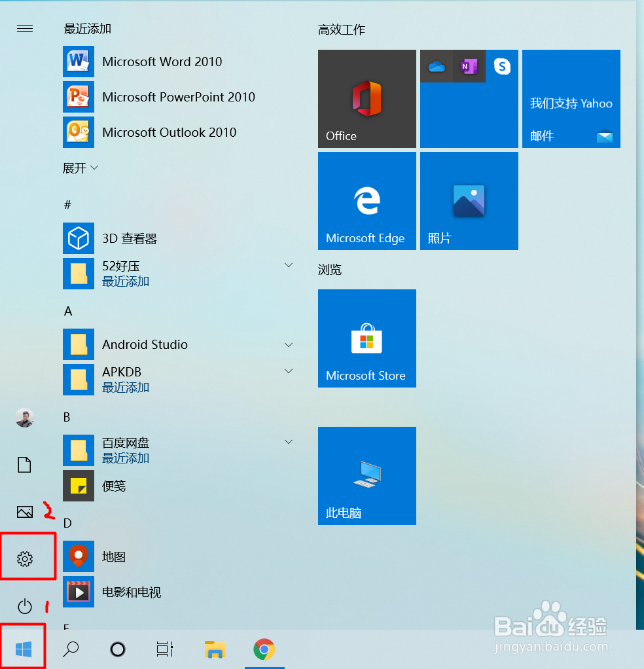Viewport: 644px width, 669px height.
Task: Open the 照片 Photos tile
Action: pyautogui.click(x=469, y=200)
